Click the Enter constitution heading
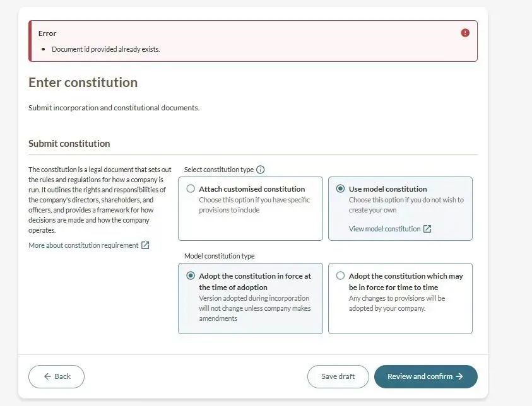The height and width of the screenshot is (406, 532). pyautogui.click(x=83, y=83)
